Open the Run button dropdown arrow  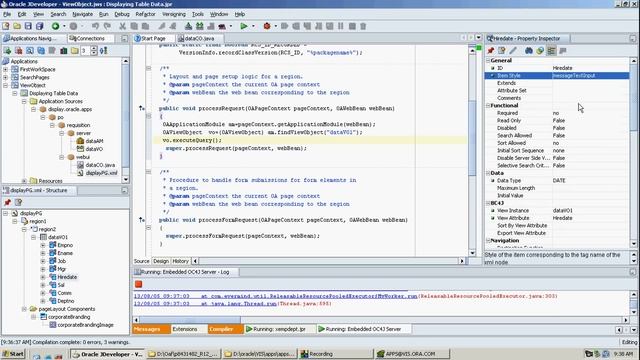(x=253, y=26)
